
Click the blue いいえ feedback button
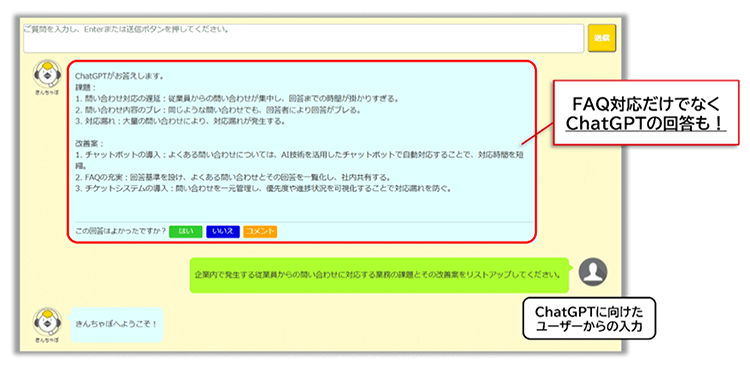click(x=223, y=231)
